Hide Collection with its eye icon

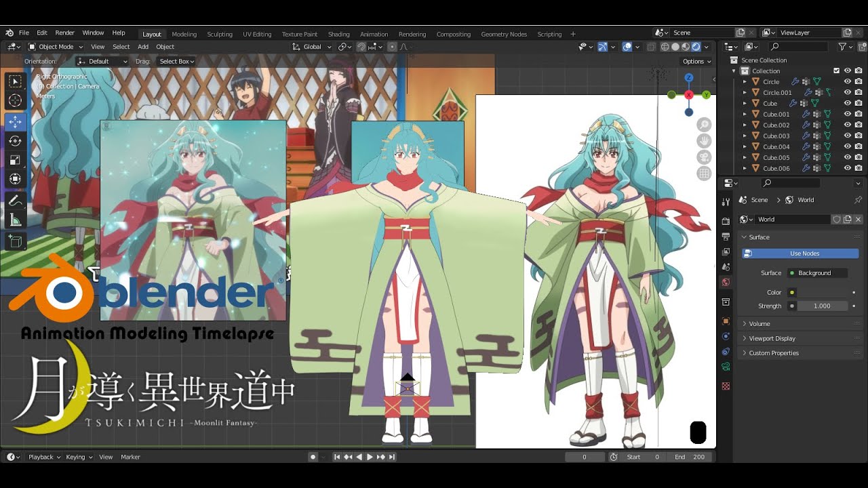pyautogui.click(x=847, y=70)
